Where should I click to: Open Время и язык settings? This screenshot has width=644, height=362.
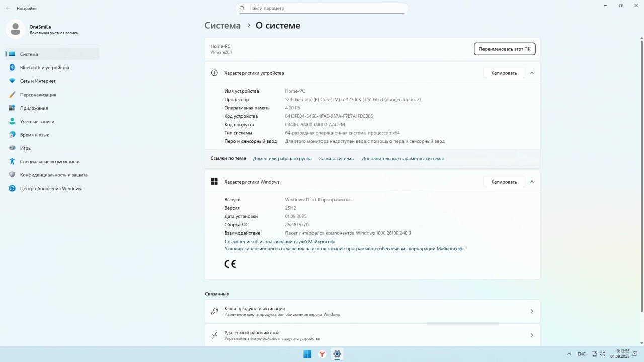pos(52,135)
